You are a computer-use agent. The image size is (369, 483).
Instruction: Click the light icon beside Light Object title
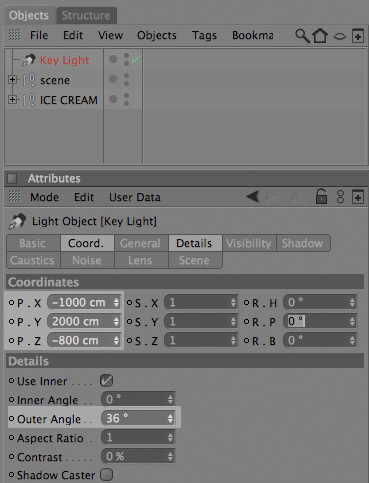pos(17,221)
